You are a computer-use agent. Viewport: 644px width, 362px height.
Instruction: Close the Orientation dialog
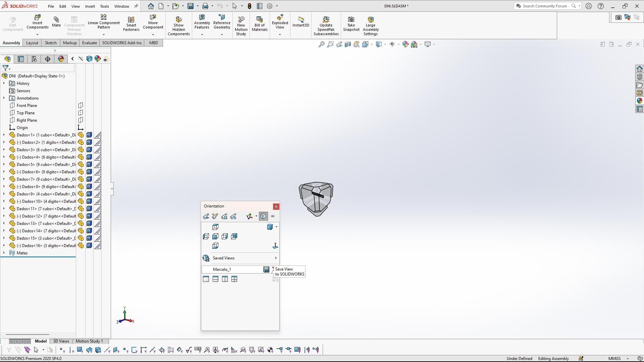tap(276, 206)
